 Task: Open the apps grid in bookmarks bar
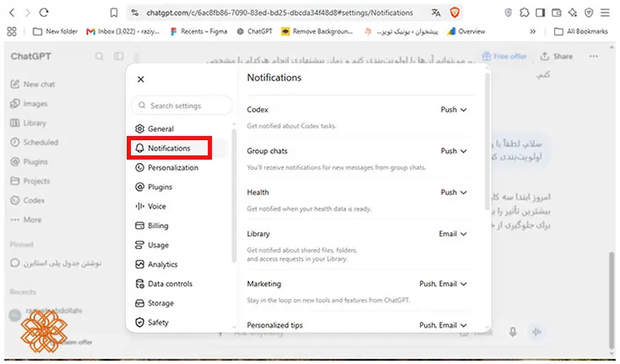[x=12, y=31]
